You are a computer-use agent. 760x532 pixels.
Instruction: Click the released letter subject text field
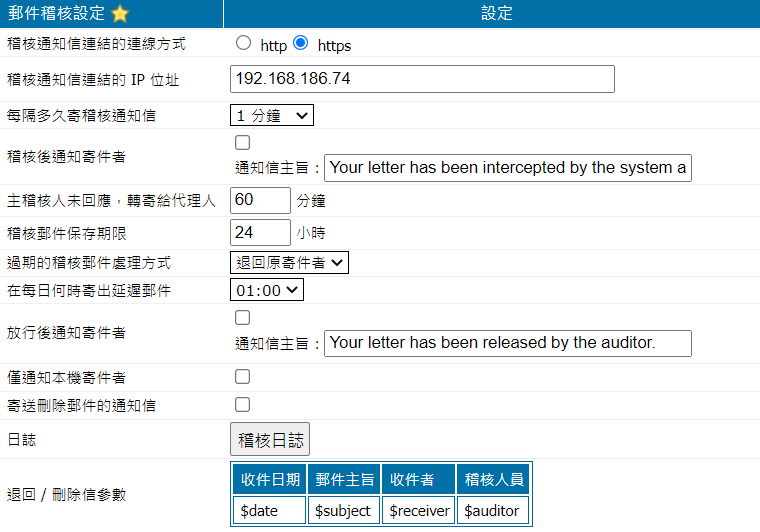[x=508, y=343]
